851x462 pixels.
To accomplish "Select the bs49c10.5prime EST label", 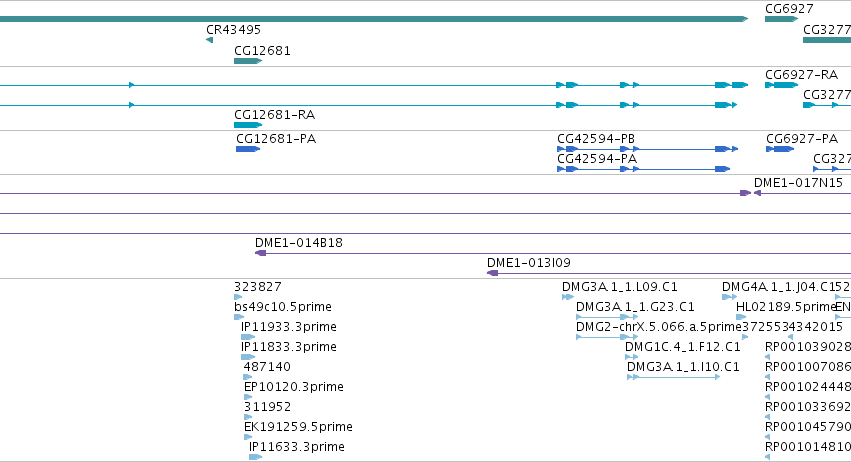I will pos(283,306).
